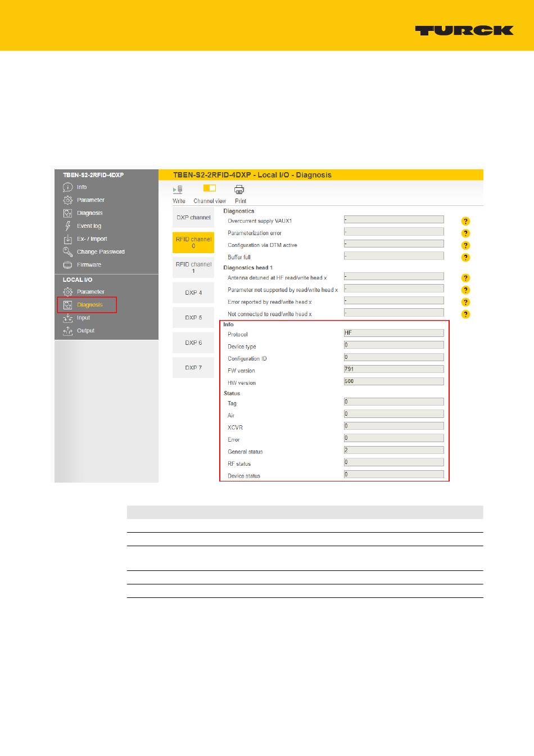Image resolution: width=534 pixels, height=756 pixels.
Task: Toggle the Channel view switch icon
Action: [210, 188]
